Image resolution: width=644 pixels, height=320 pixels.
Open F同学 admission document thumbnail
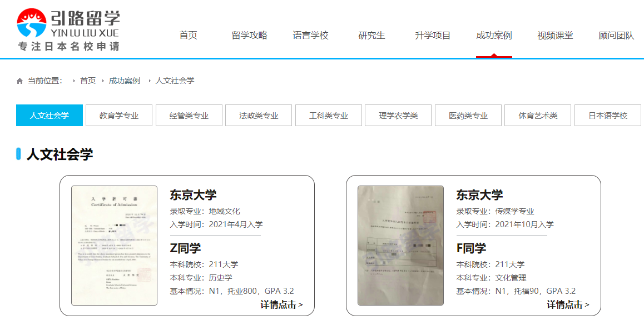pyautogui.click(x=401, y=246)
